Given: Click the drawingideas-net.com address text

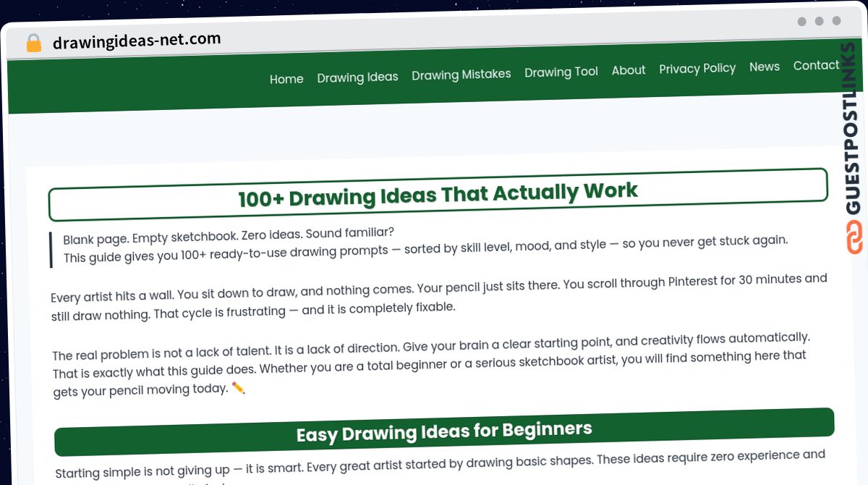Looking at the screenshot, I should click(137, 41).
